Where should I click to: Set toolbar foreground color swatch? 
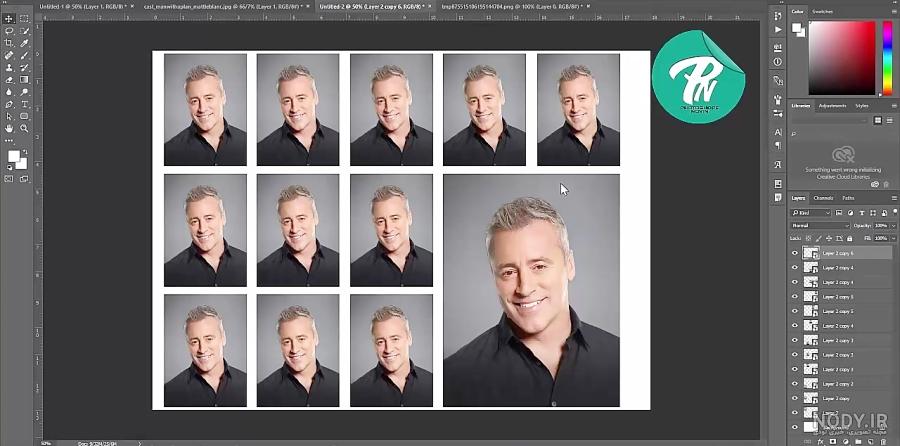[x=13, y=156]
